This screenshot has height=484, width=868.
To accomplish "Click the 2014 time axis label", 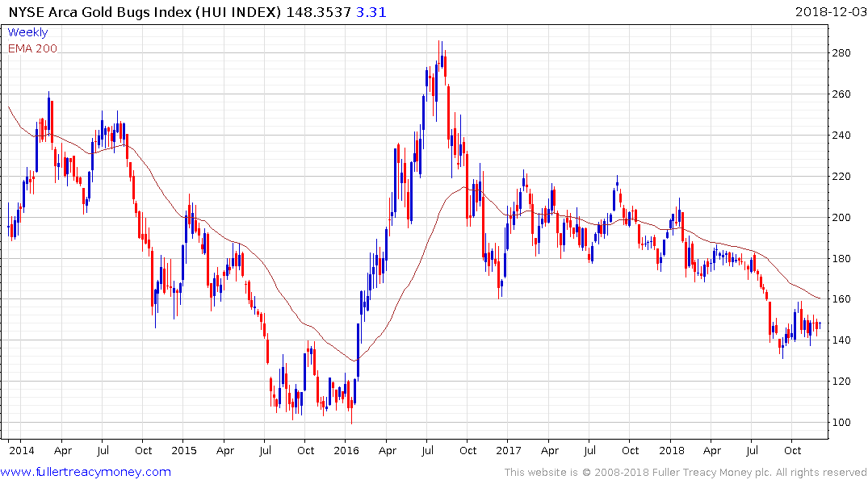I will (21, 450).
